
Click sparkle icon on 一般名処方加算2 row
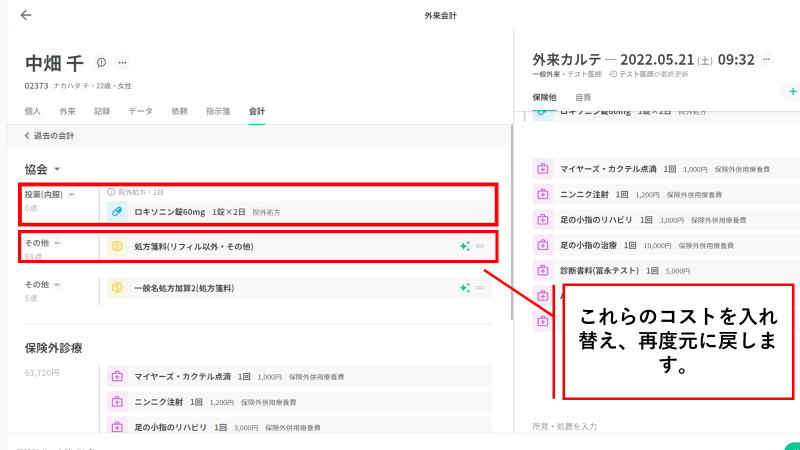(x=464, y=288)
